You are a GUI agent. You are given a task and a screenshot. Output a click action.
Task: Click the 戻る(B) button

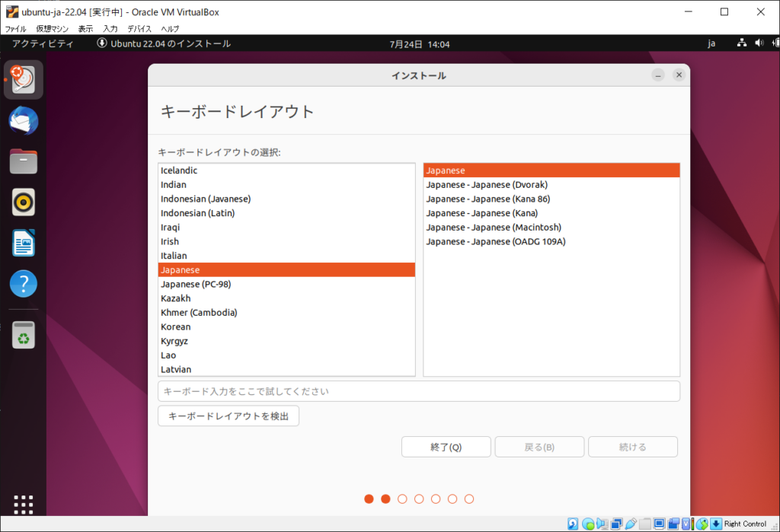tap(539, 447)
